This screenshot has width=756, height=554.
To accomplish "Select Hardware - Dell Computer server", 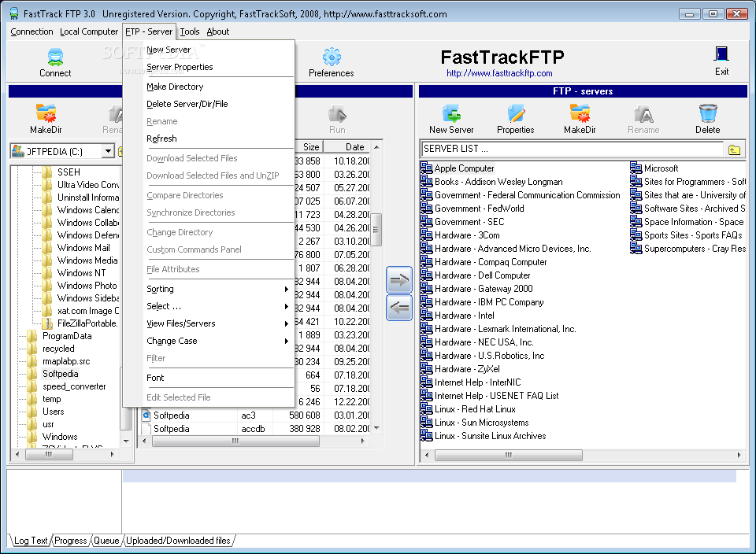I will click(x=476, y=275).
